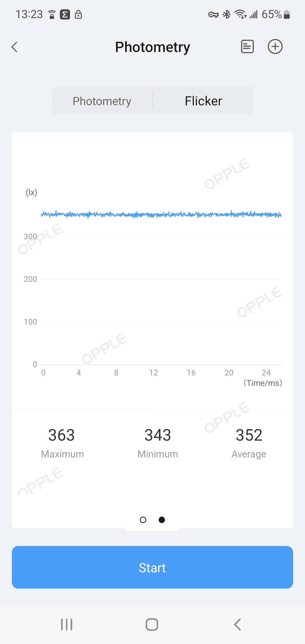Tap the Wi-Fi signal status icon
Viewport: 305px width, 644px height.
[x=240, y=14]
